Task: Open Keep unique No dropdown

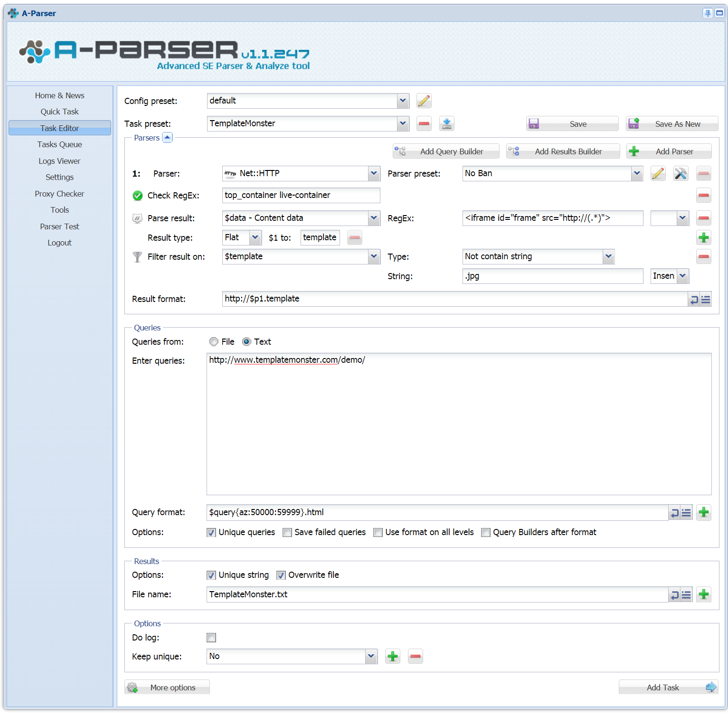Action: (371, 657)
